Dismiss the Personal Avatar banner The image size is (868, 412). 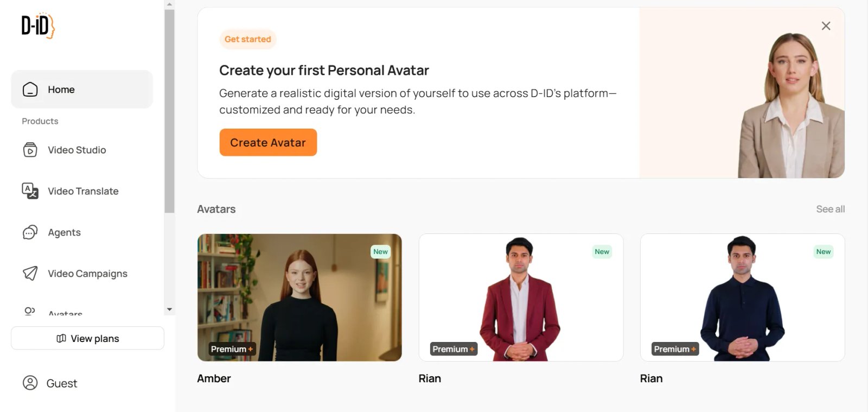826,26
